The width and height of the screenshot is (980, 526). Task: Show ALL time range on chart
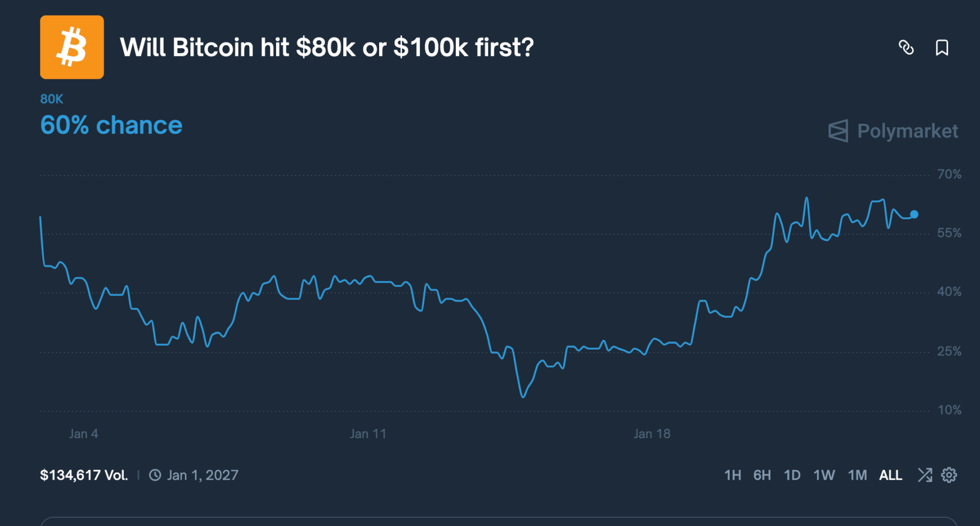(x=890, y=475)
